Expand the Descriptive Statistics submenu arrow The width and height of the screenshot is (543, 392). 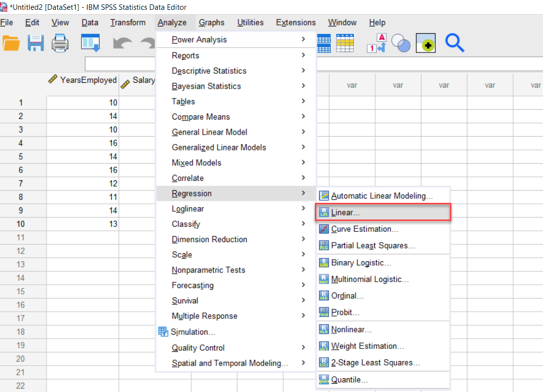[x=303, y=70]
